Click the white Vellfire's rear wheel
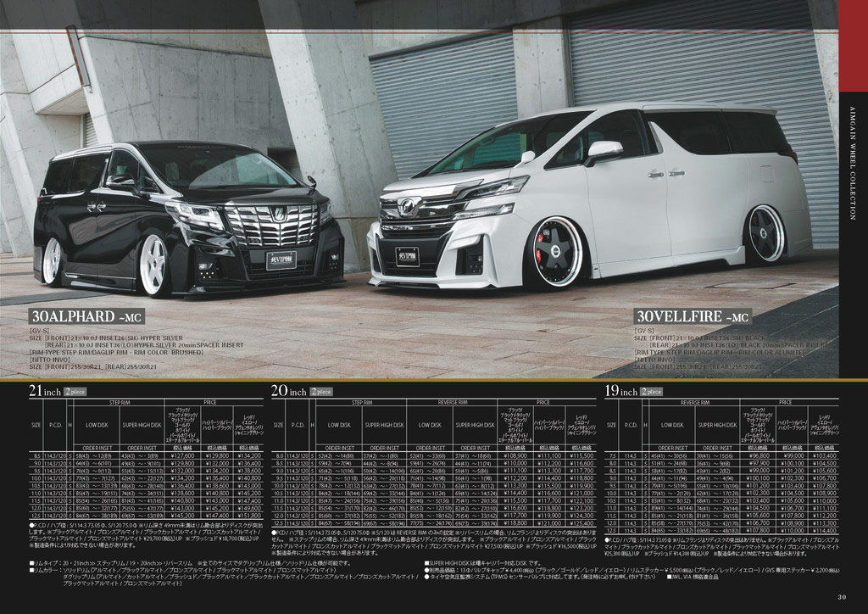This screenshot has width=868, height=614. 765,232
